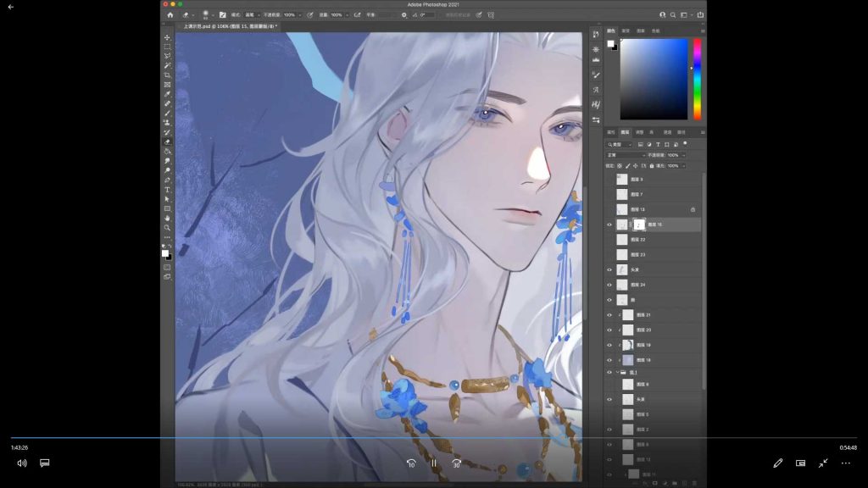Select the Zoom magnifier tool
Viewport: 868px width, 488px height.
point(167,227)
